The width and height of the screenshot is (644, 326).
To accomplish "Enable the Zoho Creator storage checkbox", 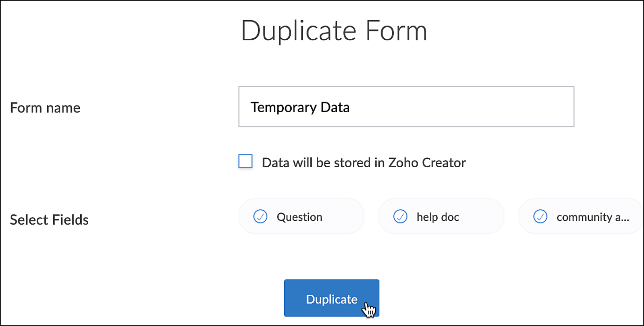I will click(x=245, y=161).
